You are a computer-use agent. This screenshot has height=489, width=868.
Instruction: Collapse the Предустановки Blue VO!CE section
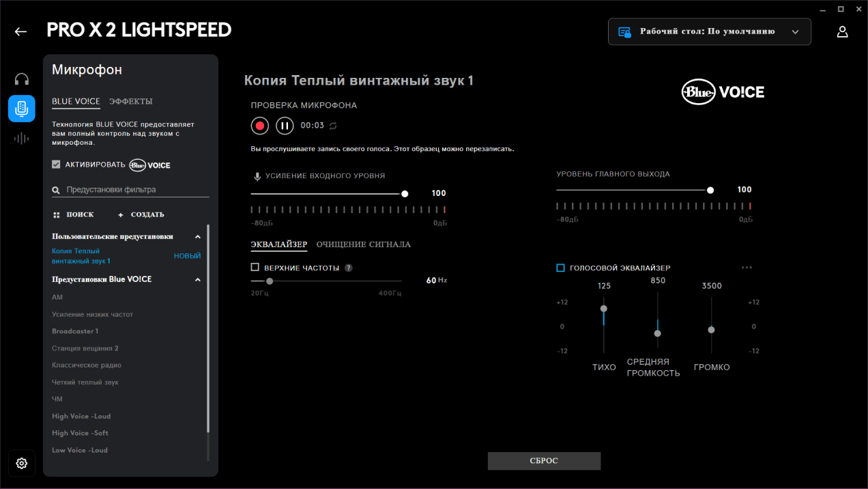[x=198, y=279]
